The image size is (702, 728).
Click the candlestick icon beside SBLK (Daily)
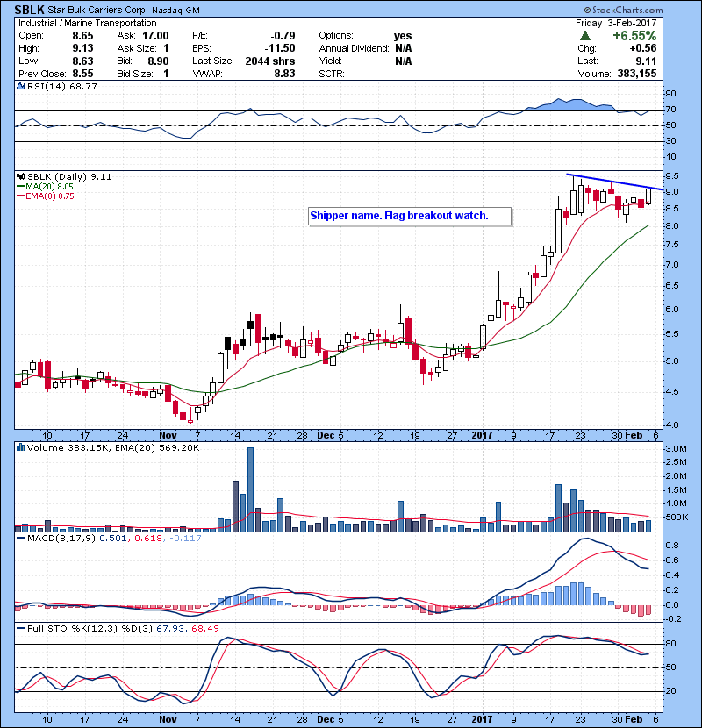[x=20, y=176]
